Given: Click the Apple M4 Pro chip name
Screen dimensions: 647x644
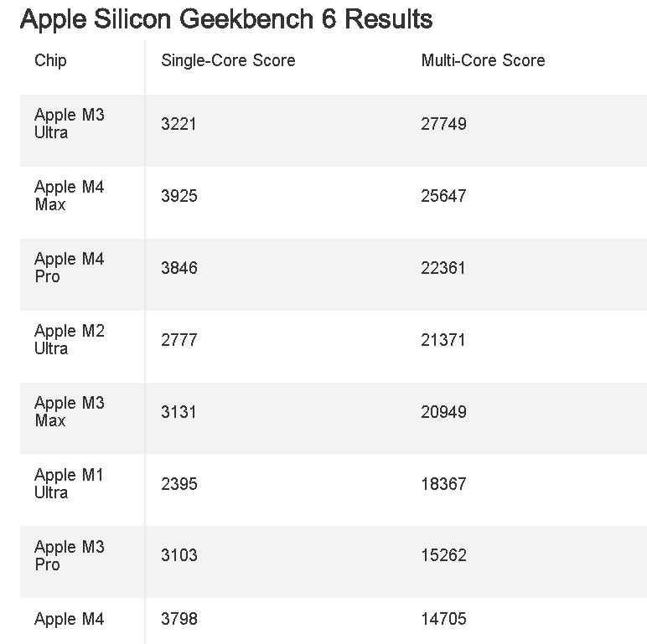Looking at the screenshot, I should tap(70, 267).
